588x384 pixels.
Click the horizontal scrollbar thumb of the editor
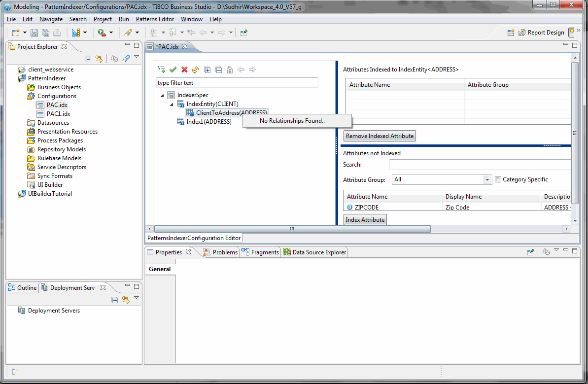pyautogui.click(x=292, y=229)
